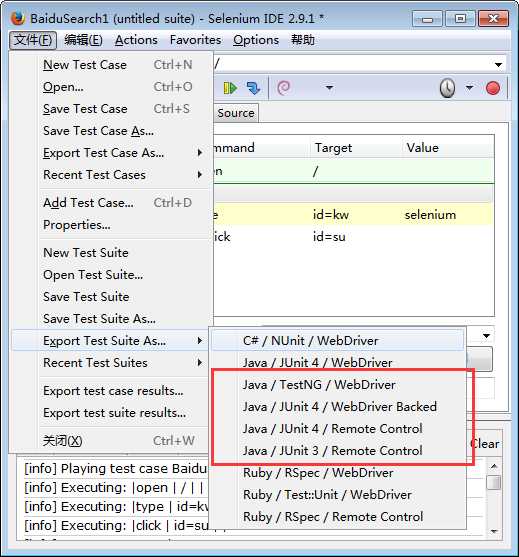
Task: Export as Ruby / Test::Unit / WebDriver
Action: coord(337,495)
